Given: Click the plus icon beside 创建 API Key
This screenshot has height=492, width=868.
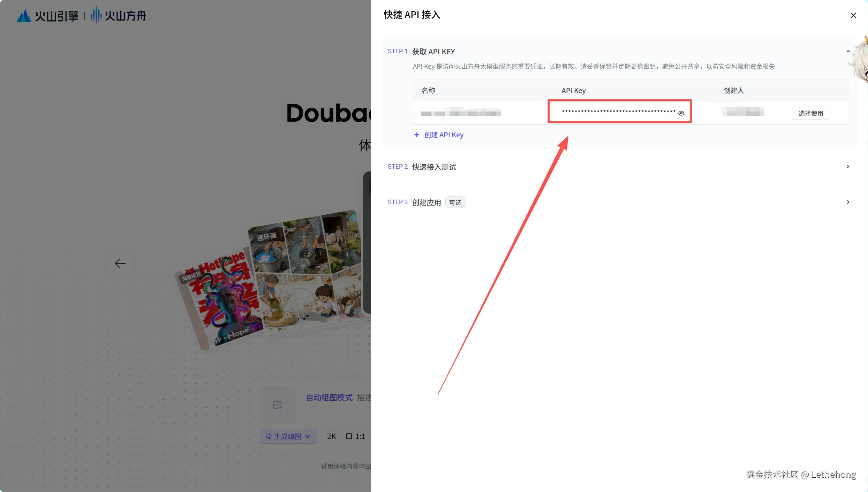Looking at the screenshot, I should [x=416, y=135].
